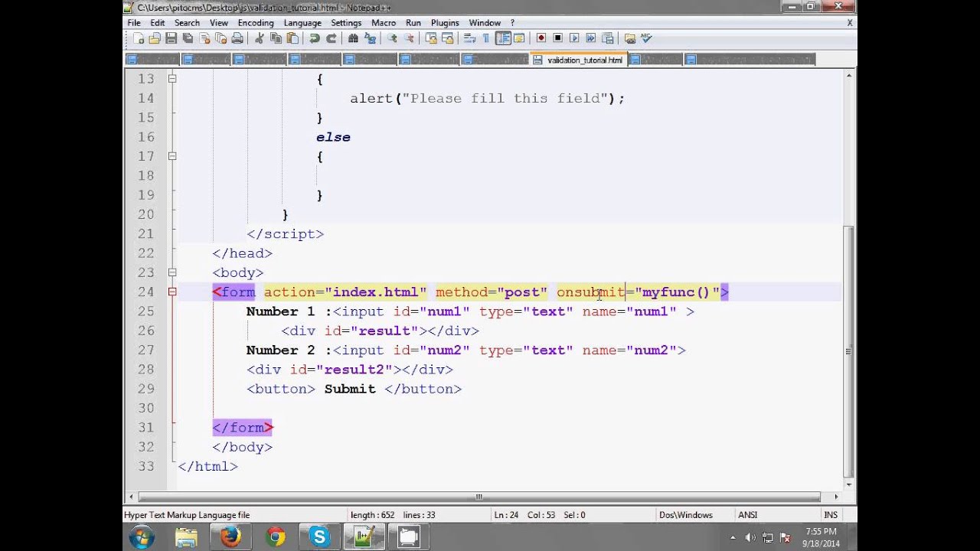Collapse the form fold marker on line 24
This screenshot has height=551, width=980.
pyautogui.click(x=172, y=292)
